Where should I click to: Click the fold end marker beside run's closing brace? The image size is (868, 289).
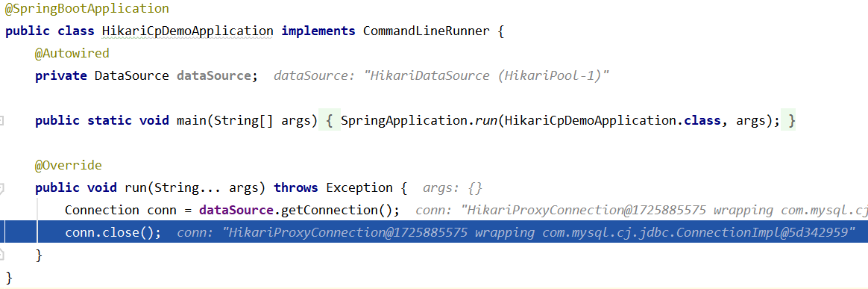click(x=1, y=255)
